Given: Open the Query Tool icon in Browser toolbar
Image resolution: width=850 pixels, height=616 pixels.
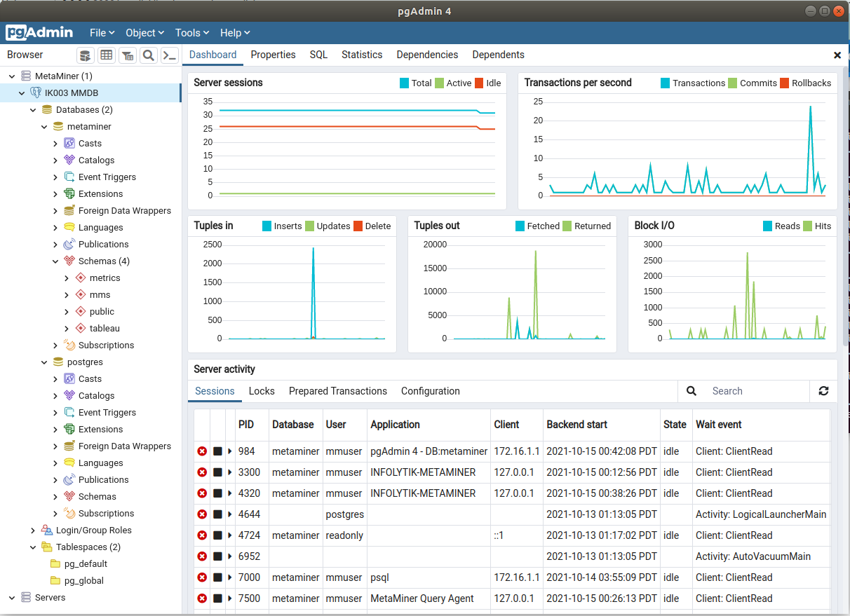Looking at the screenshot, I should [86, 55].
